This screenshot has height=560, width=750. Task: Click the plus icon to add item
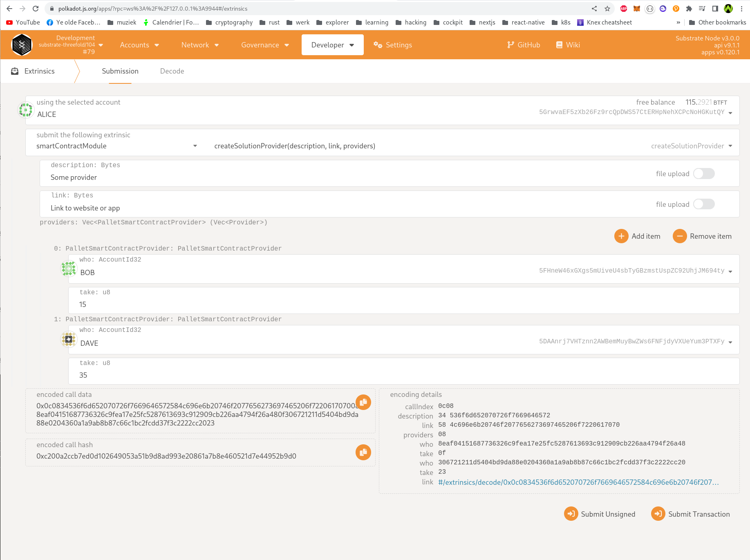(621, 236)
